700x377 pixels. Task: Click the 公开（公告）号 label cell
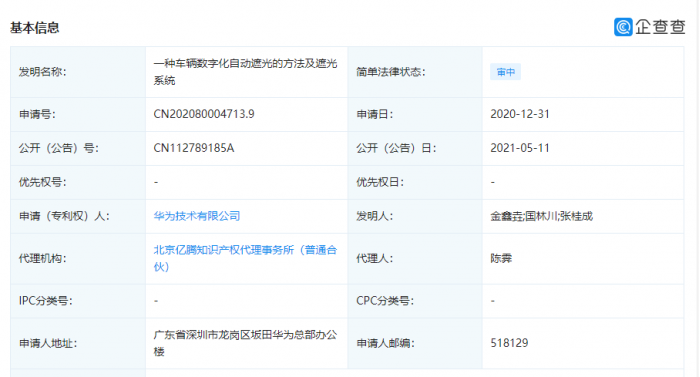pos(78,148)
